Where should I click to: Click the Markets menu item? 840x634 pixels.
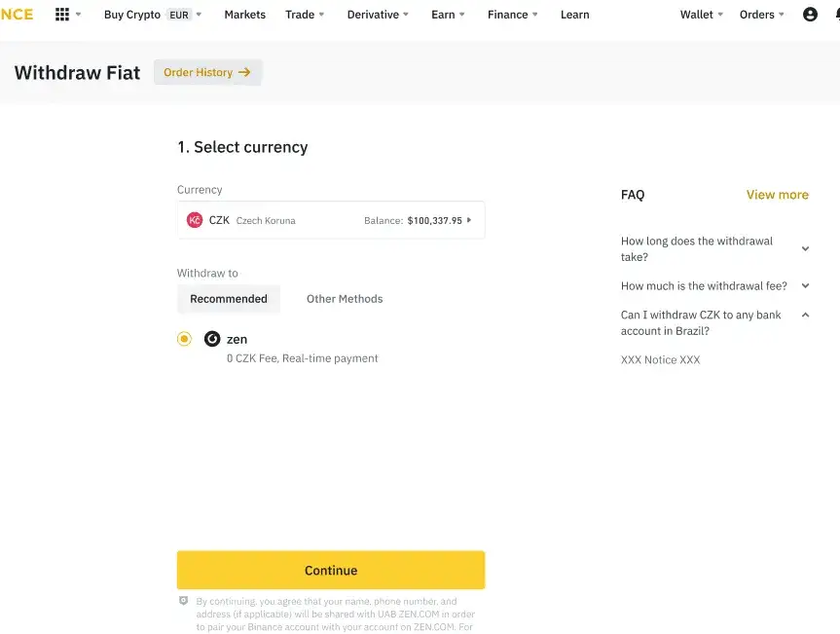244,15
